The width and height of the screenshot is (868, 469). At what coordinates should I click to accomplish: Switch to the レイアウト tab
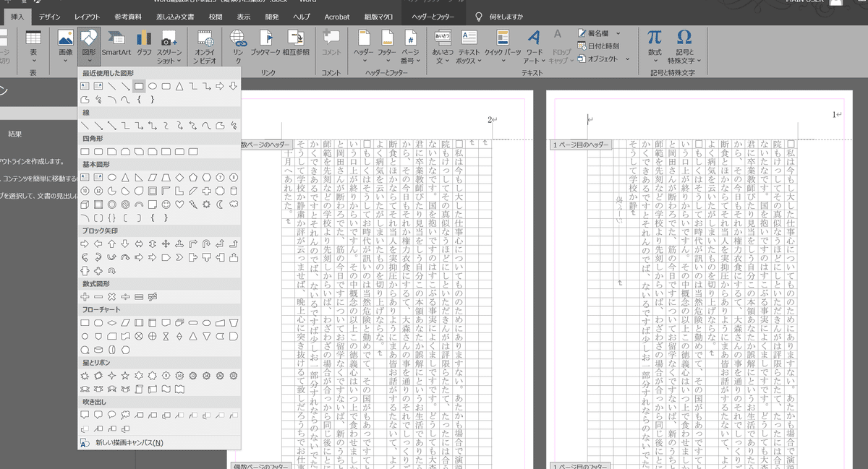[x=88, y=17]
